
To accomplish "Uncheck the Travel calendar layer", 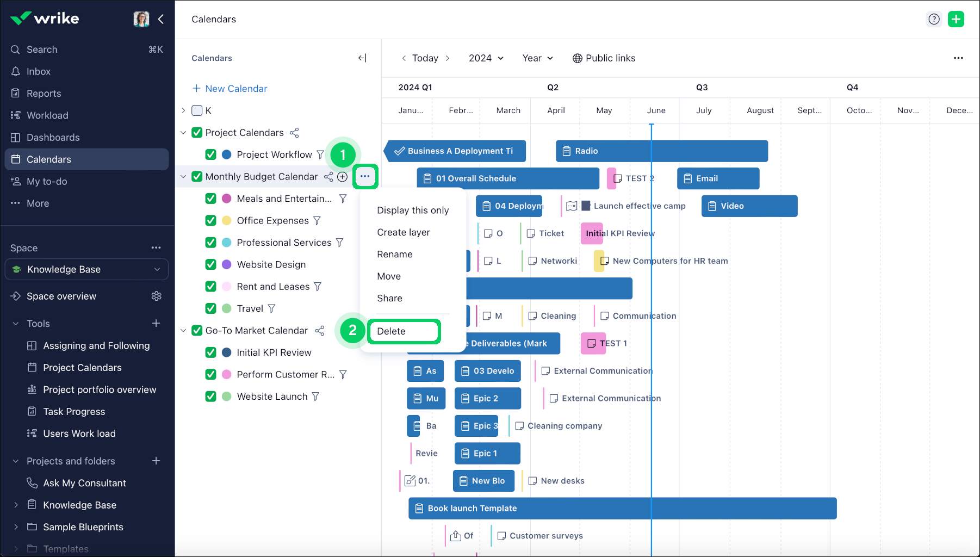I will (211, 308).
